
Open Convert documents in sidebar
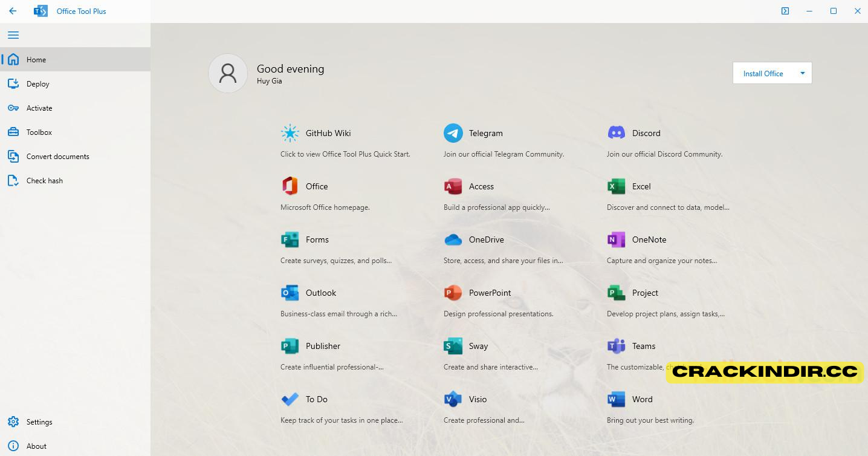[x=75, y=156]
